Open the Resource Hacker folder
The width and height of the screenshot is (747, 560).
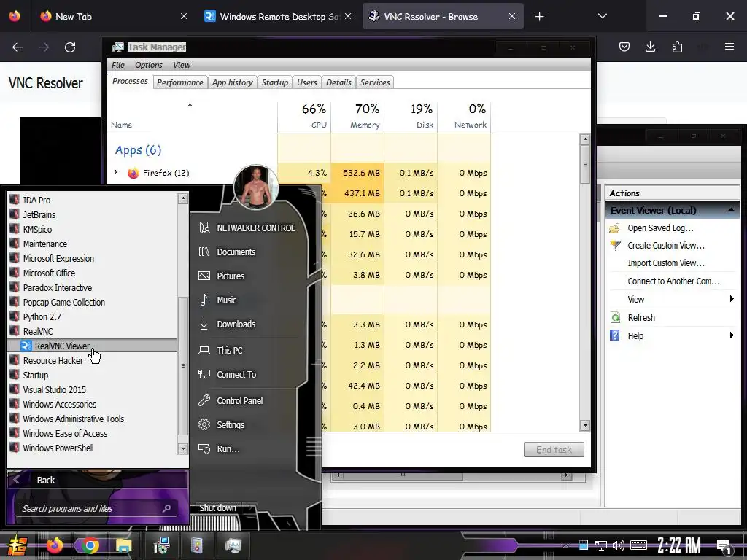(53, 360)
